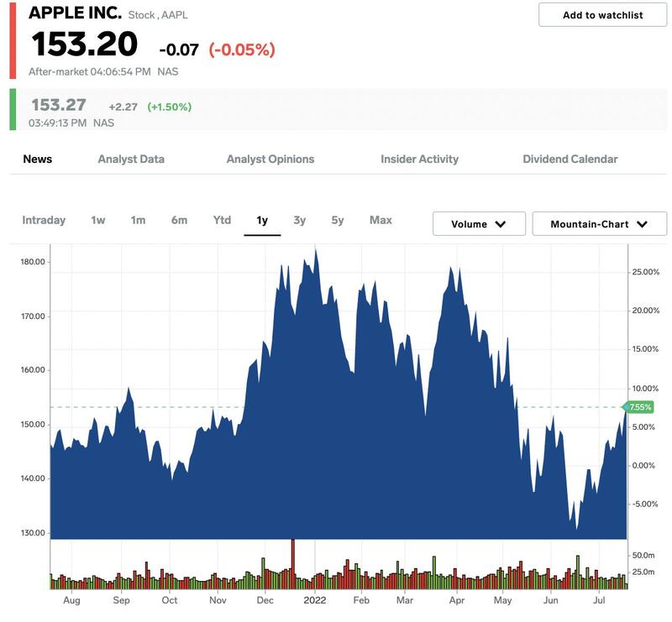Click the (+1.50%) change value
The image size is (672, 622).
[170, 107]
